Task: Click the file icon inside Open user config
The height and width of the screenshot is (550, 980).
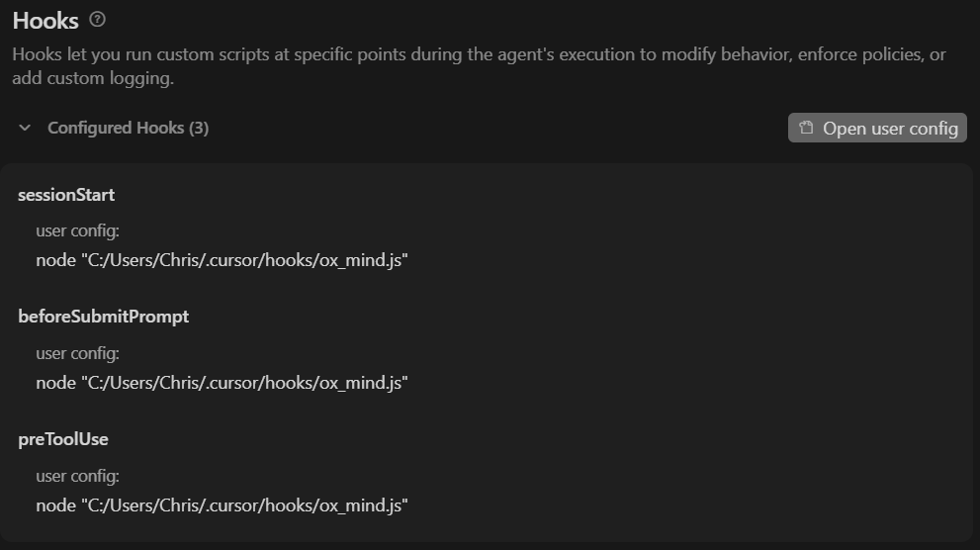Action: click(x=806, y=129)
